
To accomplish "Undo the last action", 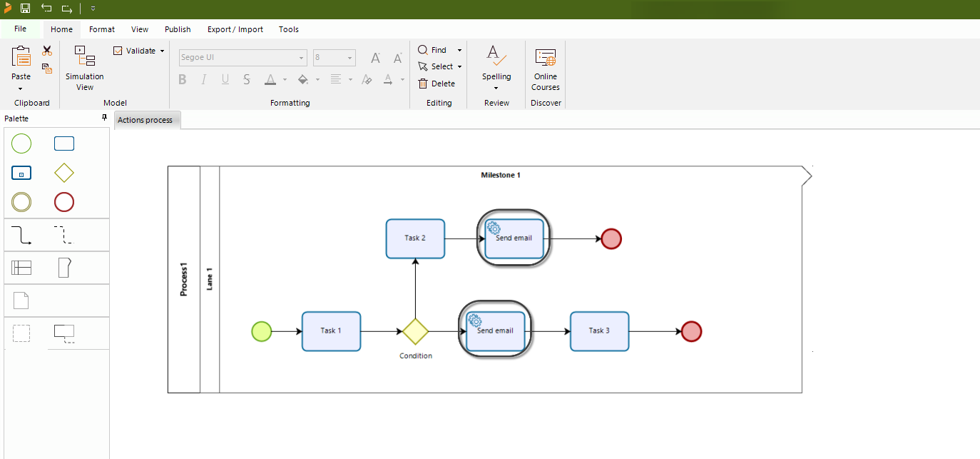I will [46, 9].
